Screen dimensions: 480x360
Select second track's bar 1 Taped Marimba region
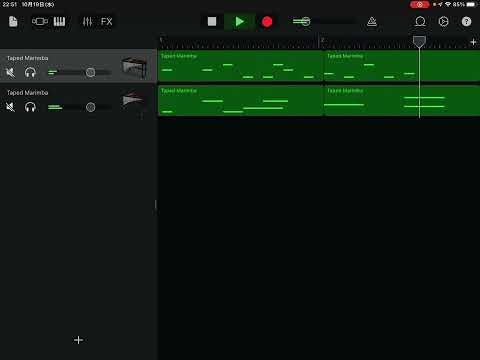240,100
